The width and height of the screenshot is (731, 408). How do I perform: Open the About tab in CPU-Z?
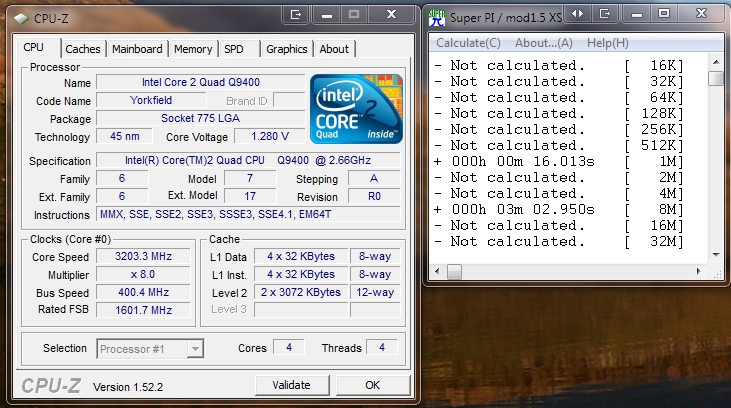[334, 49]
